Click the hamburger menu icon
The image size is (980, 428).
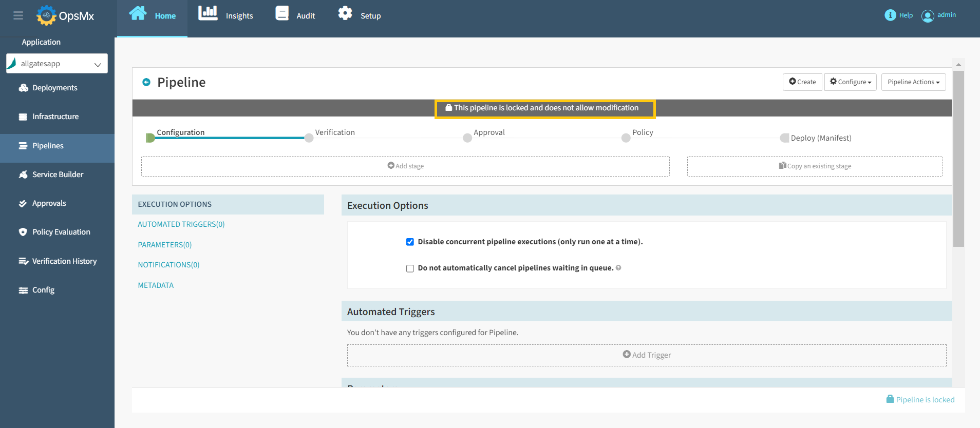(x=18, y=15)
